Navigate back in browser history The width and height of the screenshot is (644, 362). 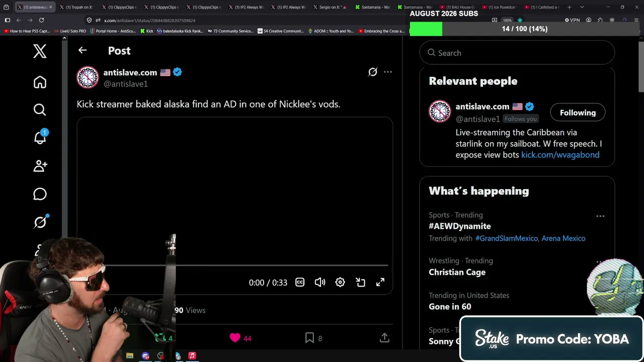[x=19, y=20]
